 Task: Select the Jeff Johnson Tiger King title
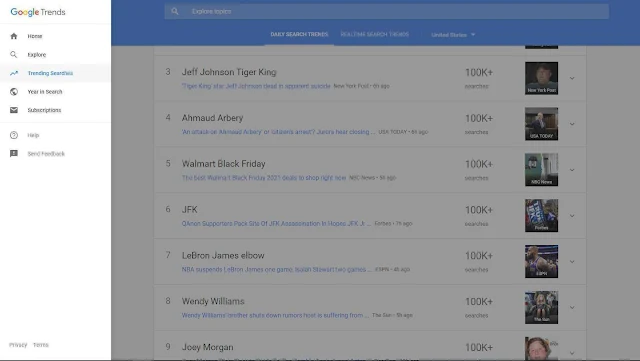click(x=229, y=72)
